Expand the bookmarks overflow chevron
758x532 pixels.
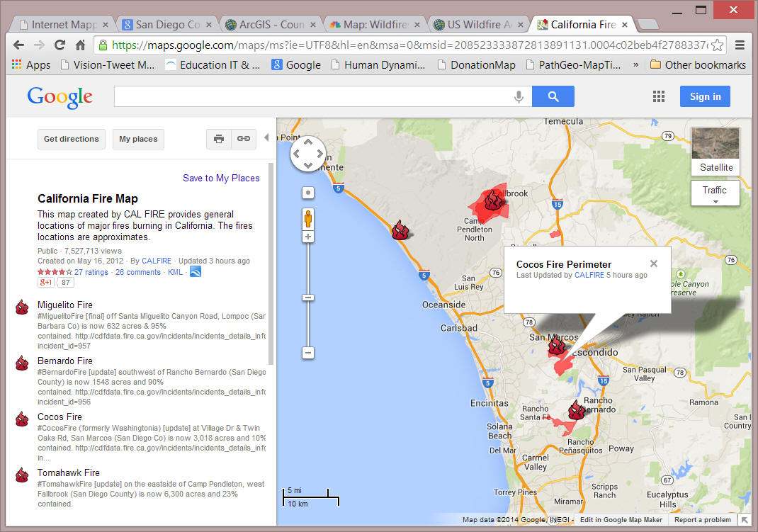pos(635,64)
